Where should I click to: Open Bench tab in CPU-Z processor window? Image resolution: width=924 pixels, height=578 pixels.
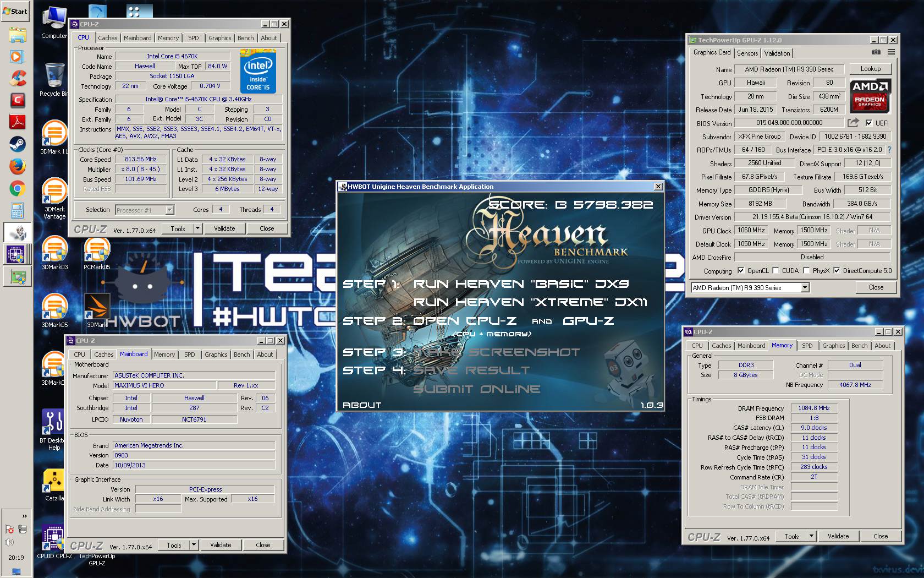click(246, 38)
